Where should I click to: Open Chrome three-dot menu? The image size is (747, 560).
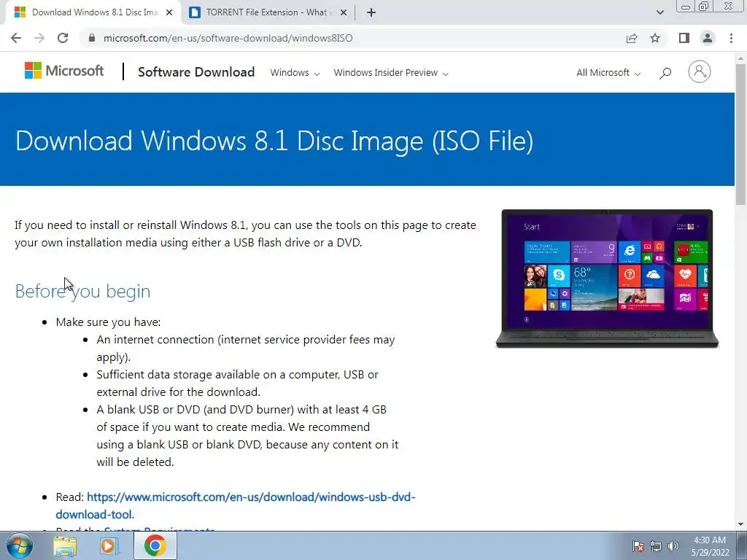coord(731,38)
